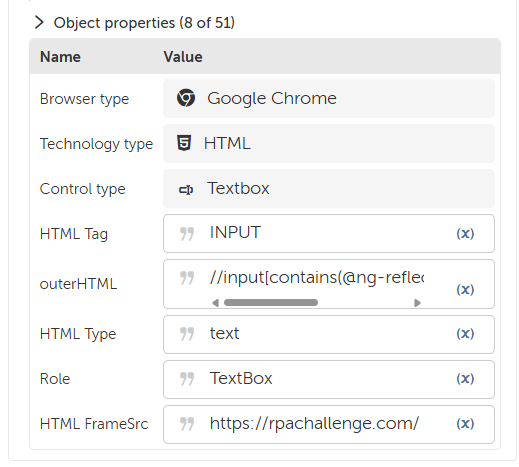Click the HTML5 technology type icon
Viewport: 519px width, 467px height.
click(x=184, y=143)
